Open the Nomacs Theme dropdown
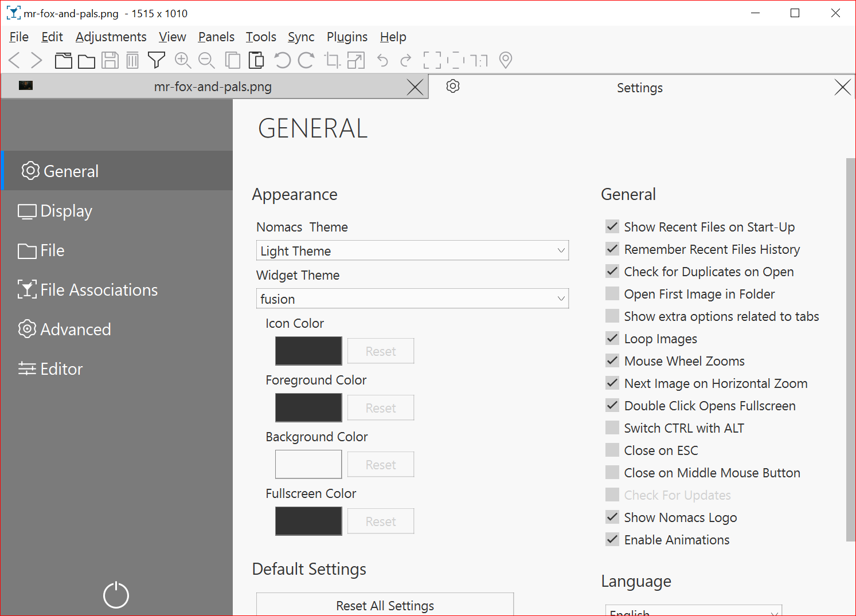 point(412,250)
